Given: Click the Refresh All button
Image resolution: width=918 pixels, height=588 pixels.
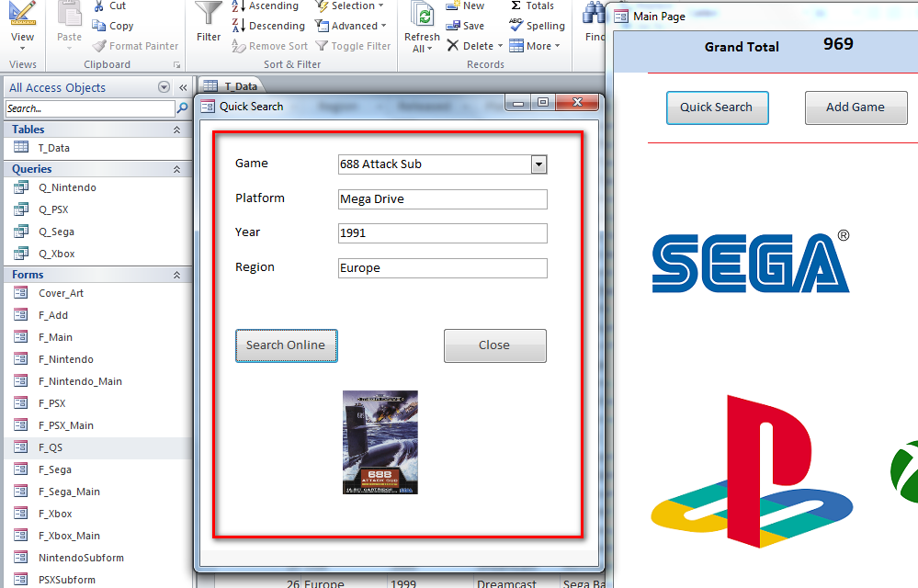Looking at the screenshot, I should click(422, 27).
